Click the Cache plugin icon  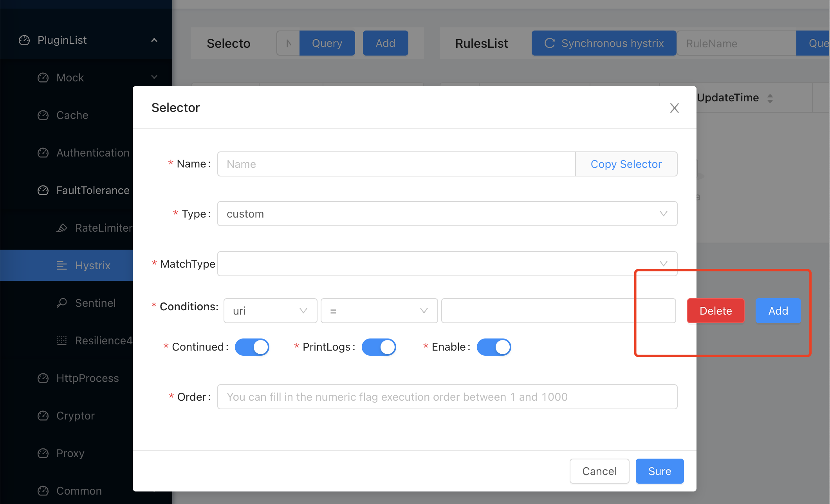pos(42,115)
